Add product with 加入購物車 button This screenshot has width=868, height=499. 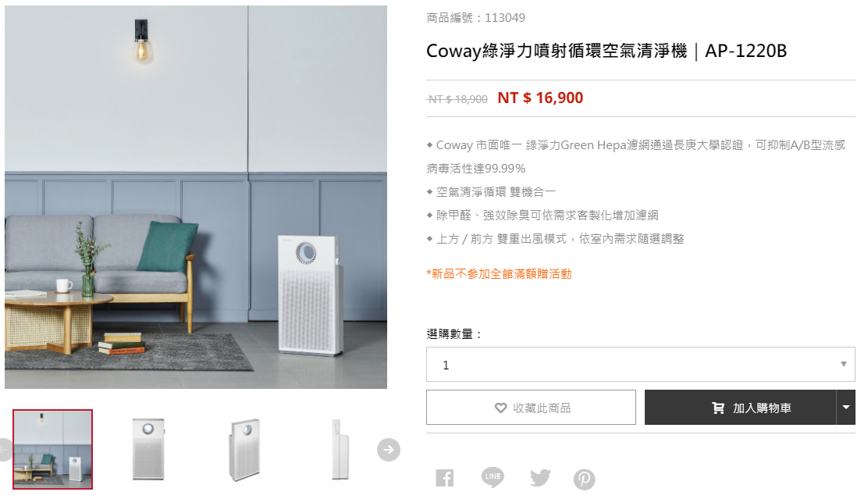click(740, 407)
